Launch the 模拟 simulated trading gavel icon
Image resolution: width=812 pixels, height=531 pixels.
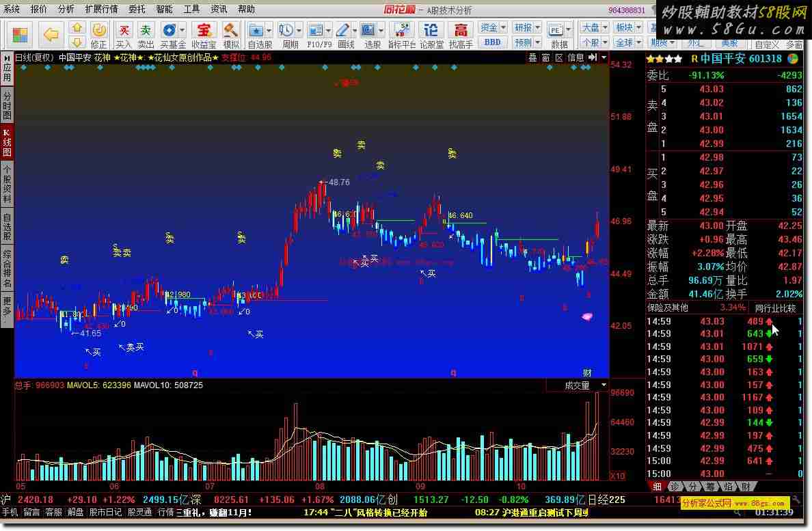tap(231, 31)
